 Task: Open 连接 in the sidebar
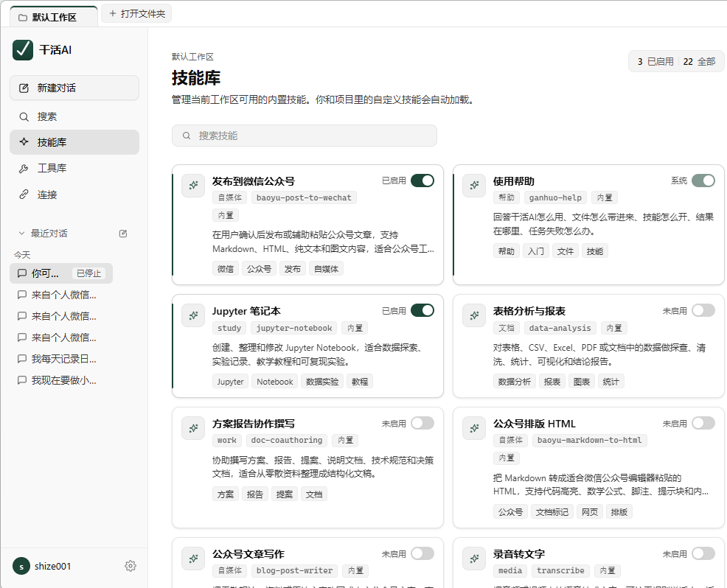tap(74, 195)
